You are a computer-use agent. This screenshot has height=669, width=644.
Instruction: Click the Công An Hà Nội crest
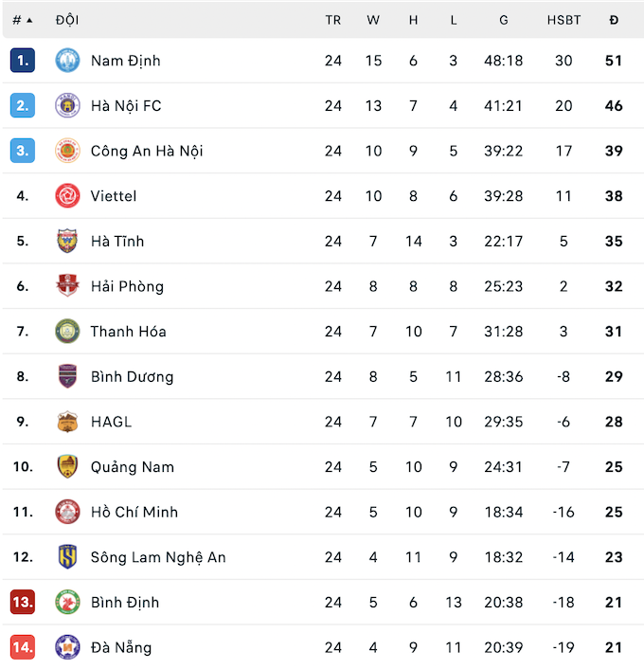(68, 151)
